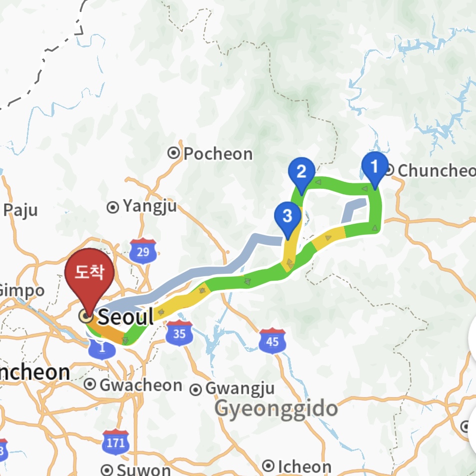Tap the highway 171 shield icon

(x=116, y=443)
